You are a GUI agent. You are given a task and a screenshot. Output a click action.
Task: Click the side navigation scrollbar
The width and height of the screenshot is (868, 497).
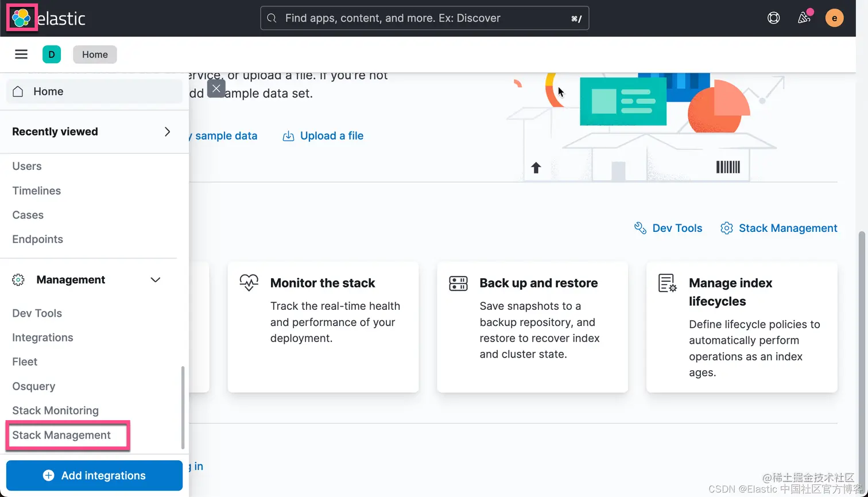pos(183,407)
